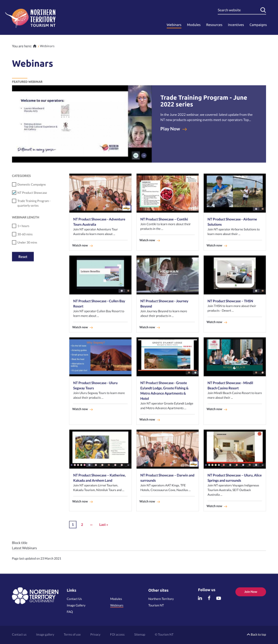Open the Terms of use link
Viewport: 278px width, 644px height.
[x=72, y=634]
